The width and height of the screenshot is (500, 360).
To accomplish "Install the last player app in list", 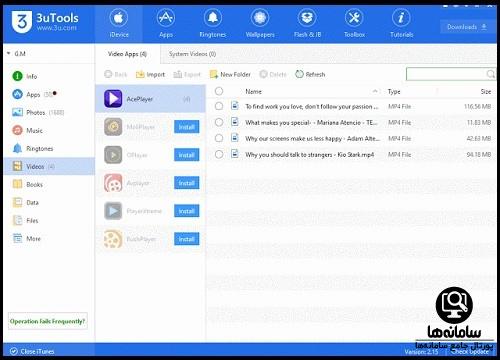I will [187, 239].
